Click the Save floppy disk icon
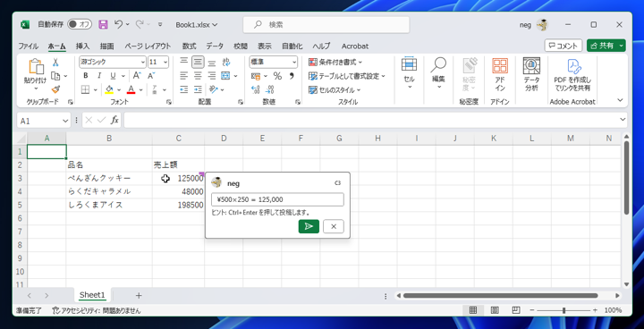The height and width of the screenshot is (329, 644). [103, 24]
